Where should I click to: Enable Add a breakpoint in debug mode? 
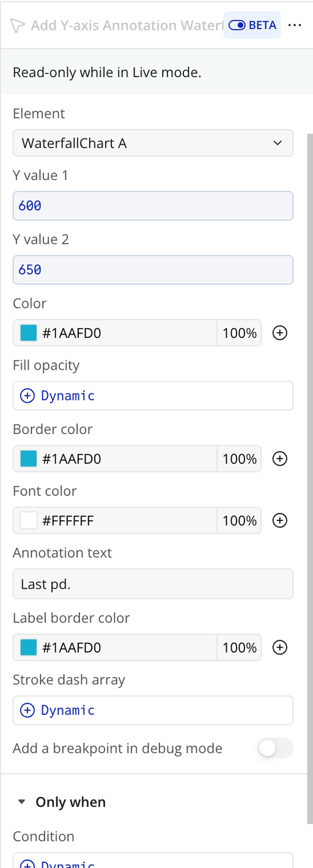coord(276,748)
